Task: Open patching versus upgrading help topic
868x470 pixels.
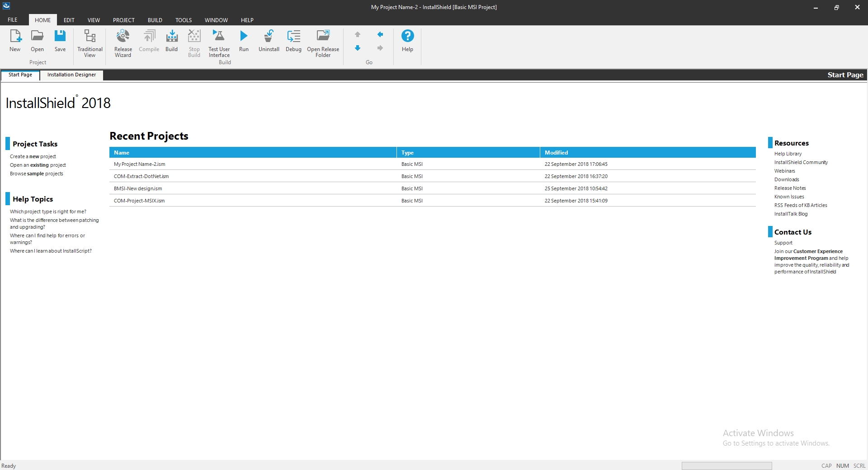Action: (x=54, y=223)
